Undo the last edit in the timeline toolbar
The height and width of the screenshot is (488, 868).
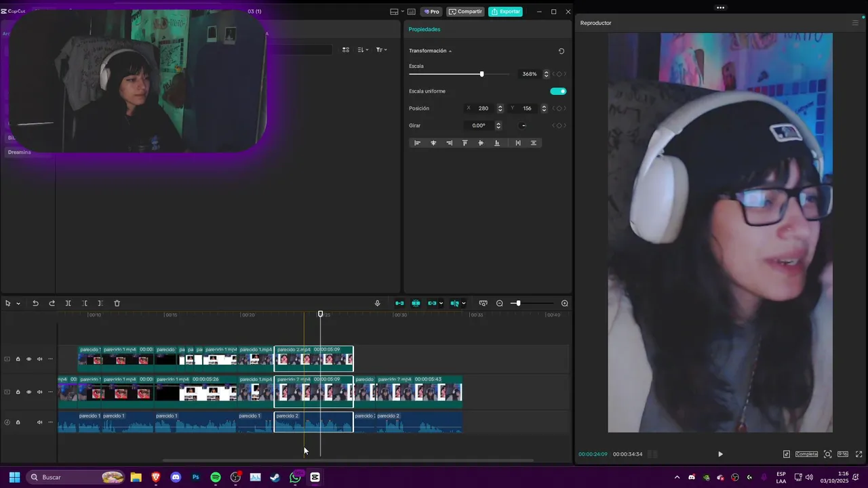[35, 303]
